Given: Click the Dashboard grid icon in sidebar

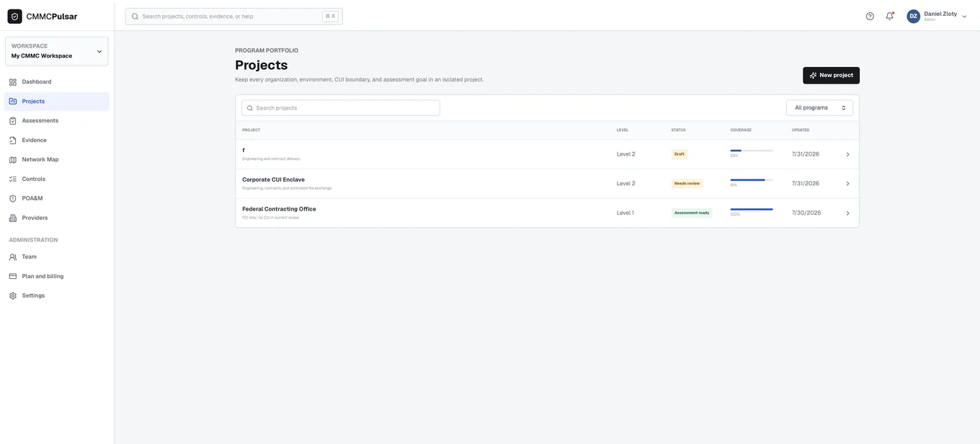Looking at the screenshot, I should pyautogui.click(x=13, y=82).
